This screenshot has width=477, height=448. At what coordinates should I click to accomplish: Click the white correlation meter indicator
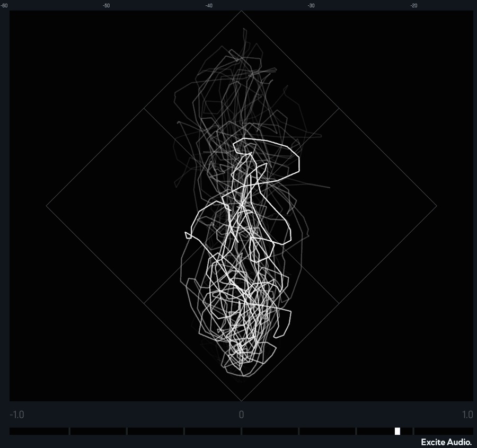coord(397,431)
